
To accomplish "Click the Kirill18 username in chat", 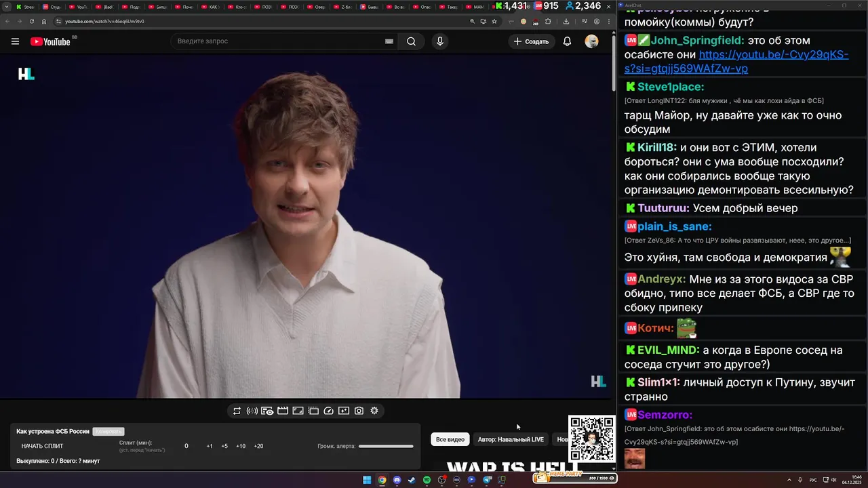I will 657,147.
